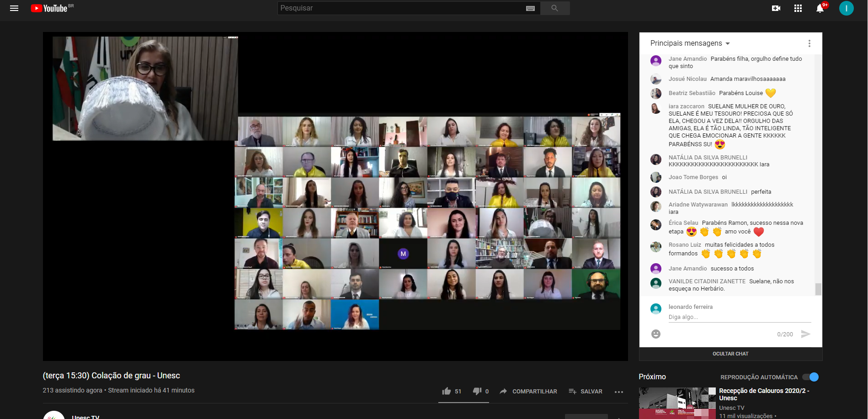Open the YouTube apps grid

pyautogui.click(x=798, y=8)
